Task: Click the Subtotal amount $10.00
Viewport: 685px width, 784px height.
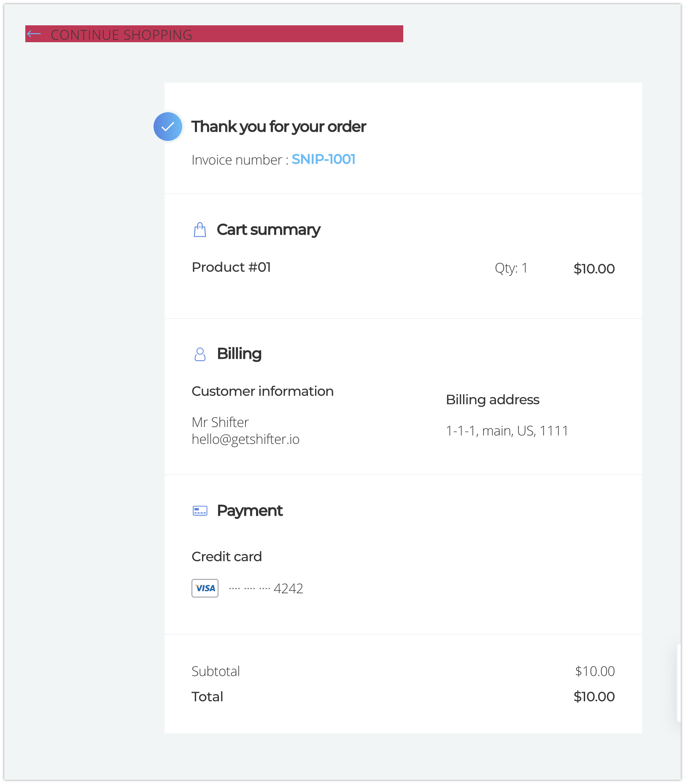Action: (595, 671)
